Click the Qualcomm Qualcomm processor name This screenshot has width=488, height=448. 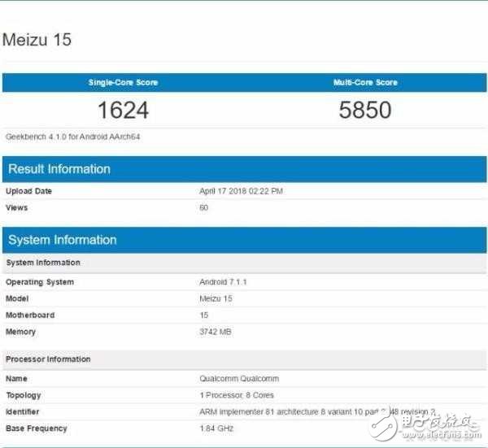tap(238, 379)
